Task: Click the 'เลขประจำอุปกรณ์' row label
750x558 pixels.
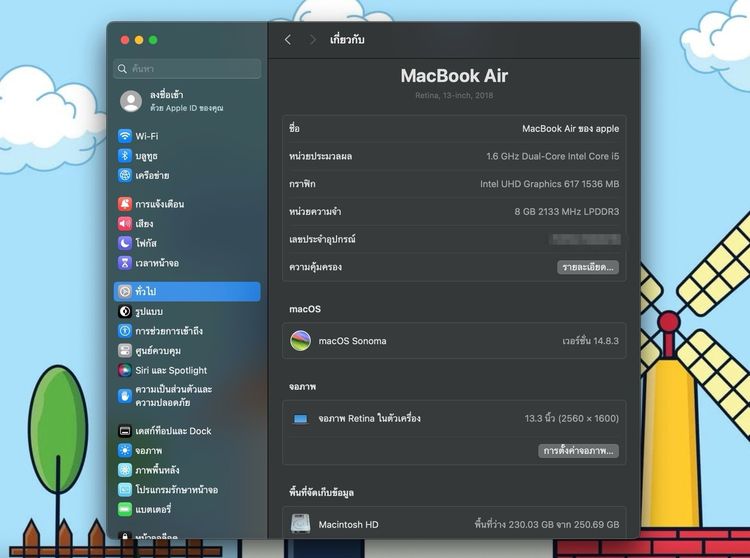Action: (x=322, y=239)
